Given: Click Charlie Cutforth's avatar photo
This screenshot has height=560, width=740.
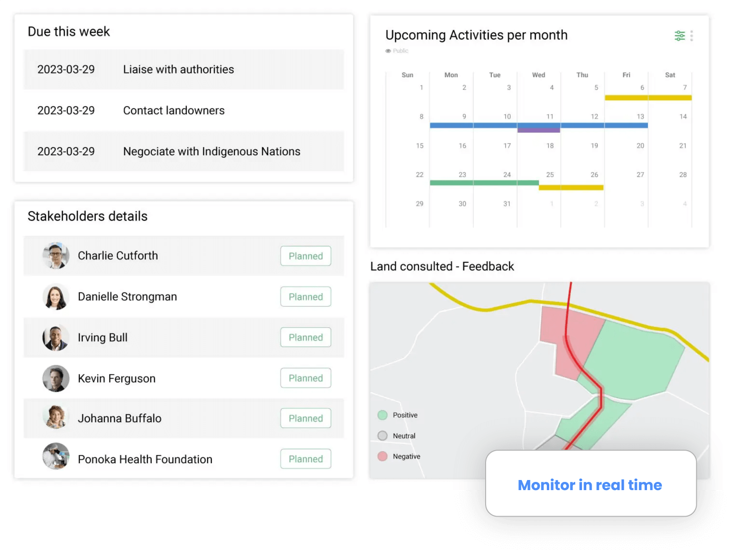Looking at the screenshot, I should (x=56, y=255).
